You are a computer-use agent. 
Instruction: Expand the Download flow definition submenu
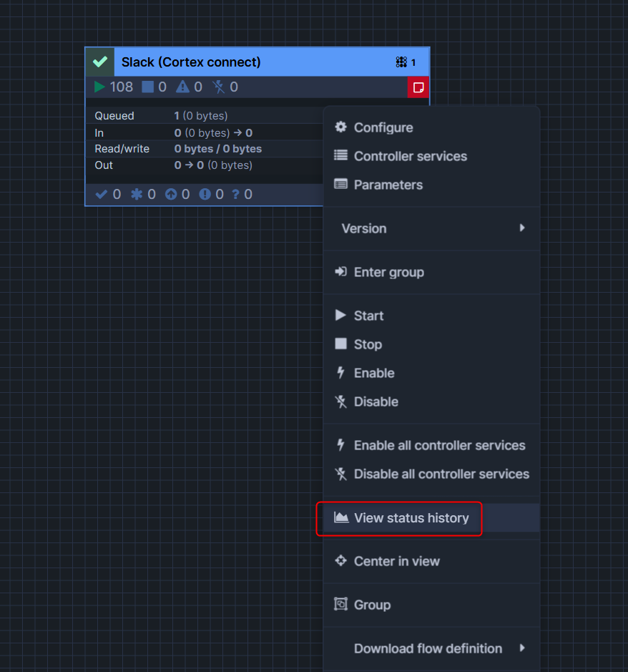(522, 648)
